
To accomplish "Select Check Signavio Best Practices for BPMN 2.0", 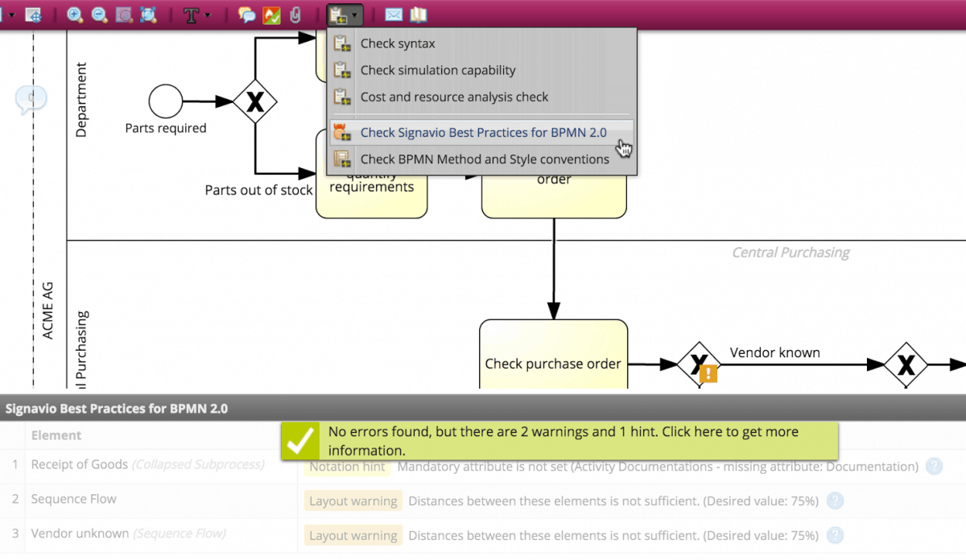I will 482,133.
